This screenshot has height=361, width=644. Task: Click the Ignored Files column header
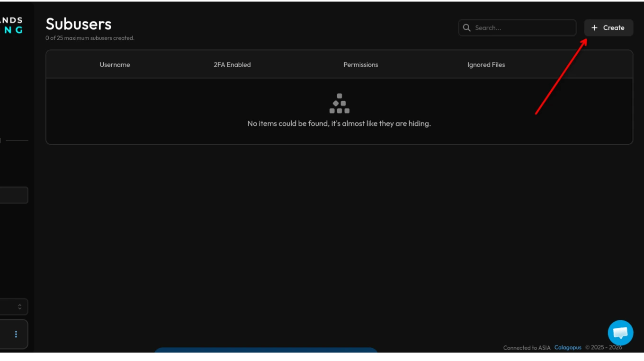486,65
